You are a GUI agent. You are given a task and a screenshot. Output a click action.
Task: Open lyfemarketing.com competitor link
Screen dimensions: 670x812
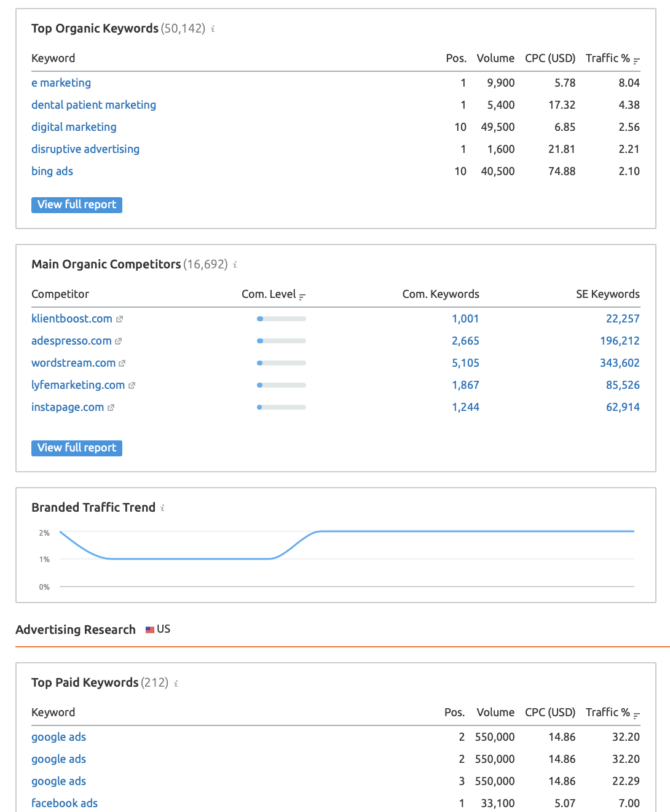coord(78,385)
